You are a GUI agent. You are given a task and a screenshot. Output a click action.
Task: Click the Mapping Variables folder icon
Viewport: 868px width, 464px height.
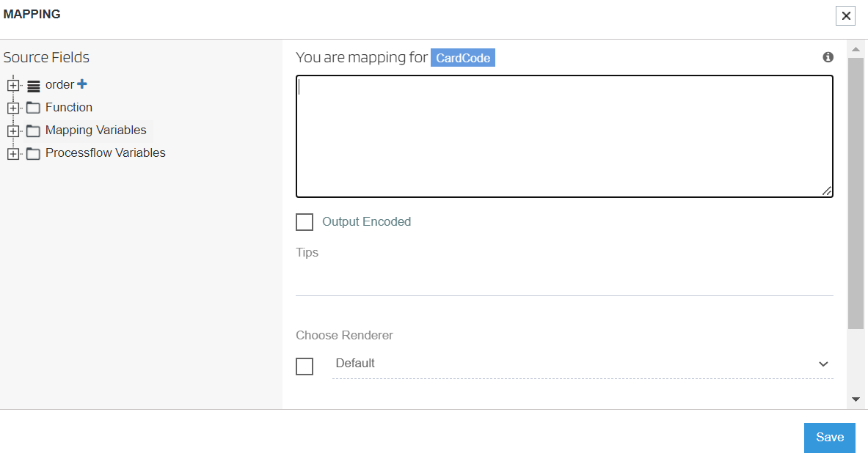click(33, 131)
